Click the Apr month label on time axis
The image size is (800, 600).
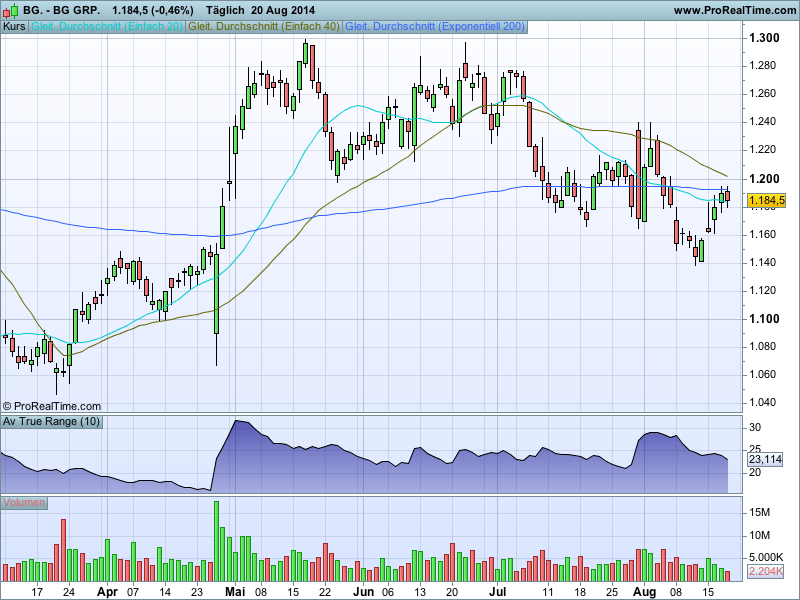coord(107,592)
